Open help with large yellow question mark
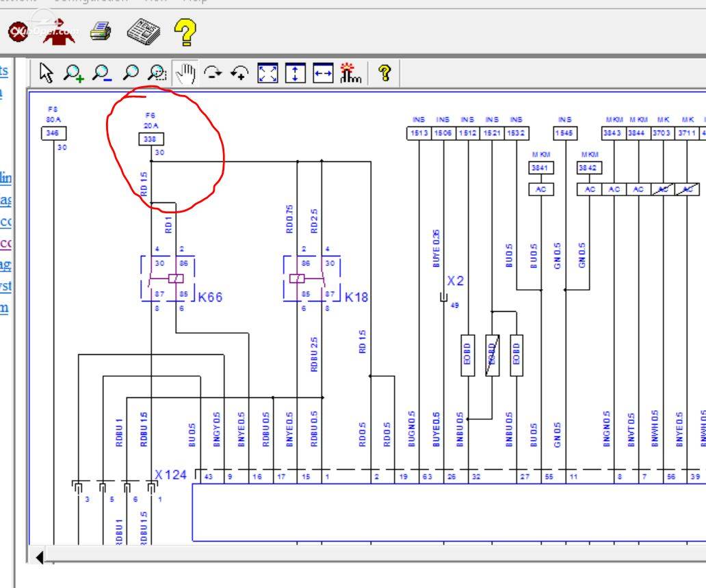Viewport: 706px width, 588px height. coord(185,32)
